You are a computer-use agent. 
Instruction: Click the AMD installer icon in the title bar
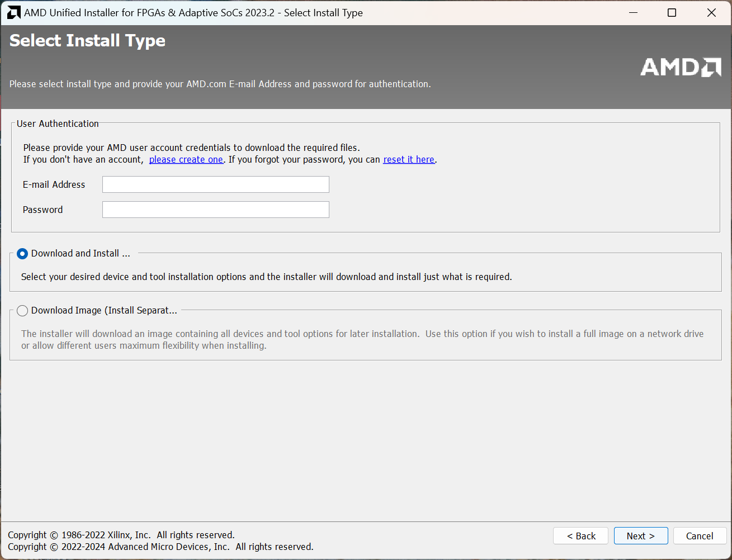pyautogui.click(x=13, y=12)
